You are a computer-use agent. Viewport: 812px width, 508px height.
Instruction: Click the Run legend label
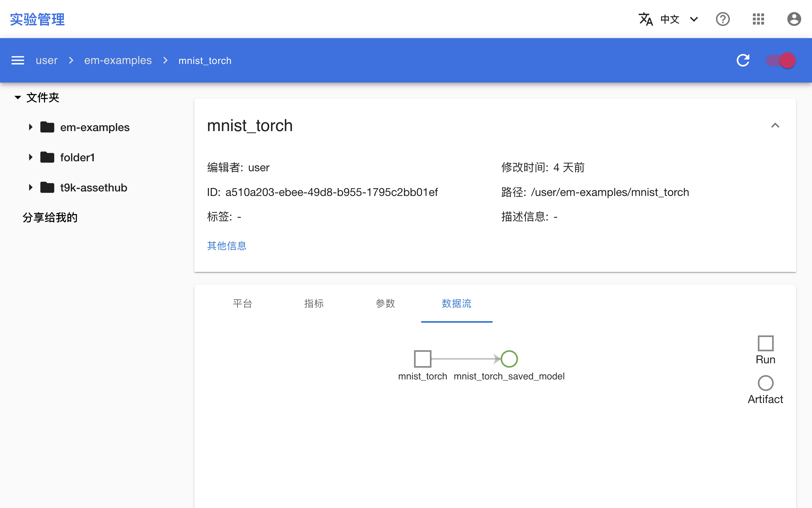click(765, 359)
